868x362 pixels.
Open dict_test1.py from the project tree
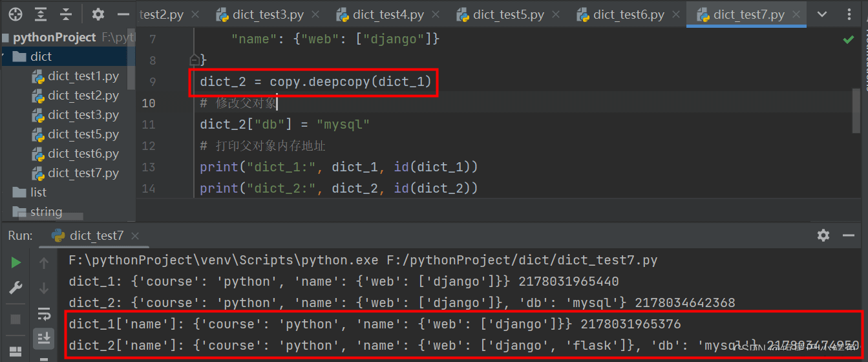click(83, 76)
